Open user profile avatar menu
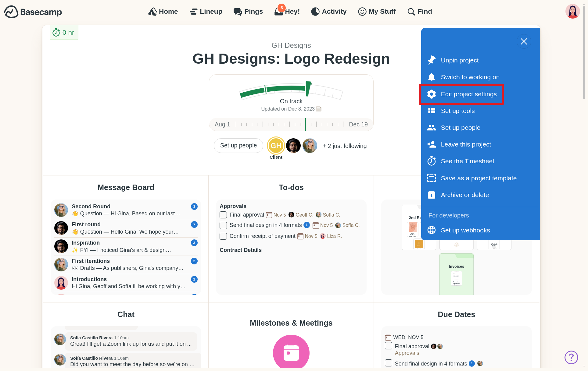Image resolution: width=588 pixels, height=371 pixels. coord(572,12)
